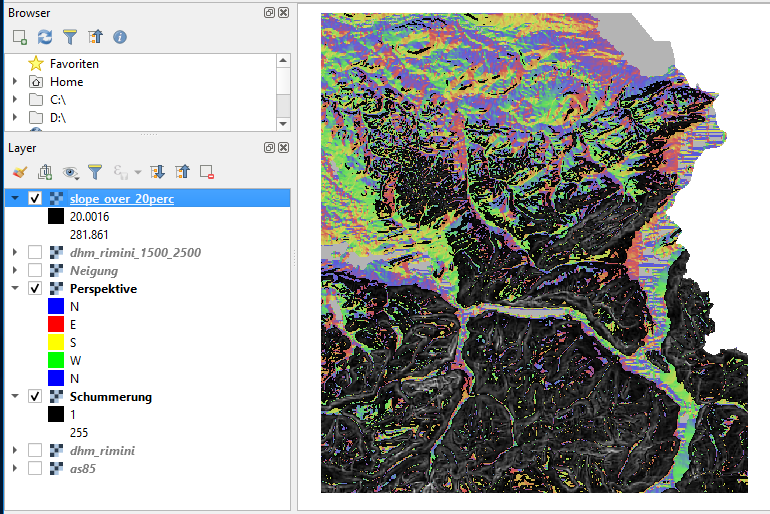Click the Browser panel scroll down arrow
The image size is (770, 514).
[x=283, y=123]
